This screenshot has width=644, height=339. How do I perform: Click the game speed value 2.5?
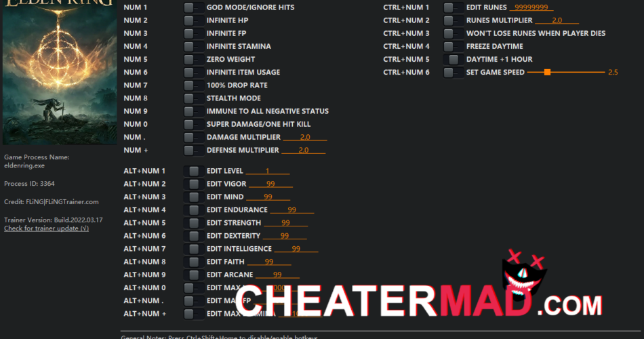[613, 73]
